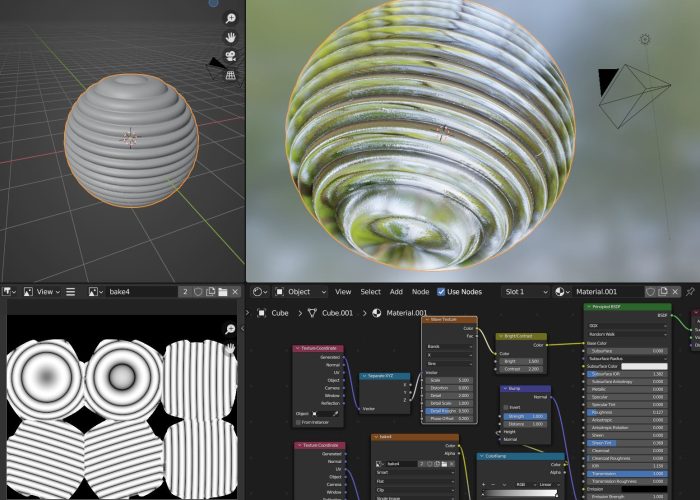Screen dimensions: 700x500
Task: Open the Object shader type dropdown
Action: (298, 292)
